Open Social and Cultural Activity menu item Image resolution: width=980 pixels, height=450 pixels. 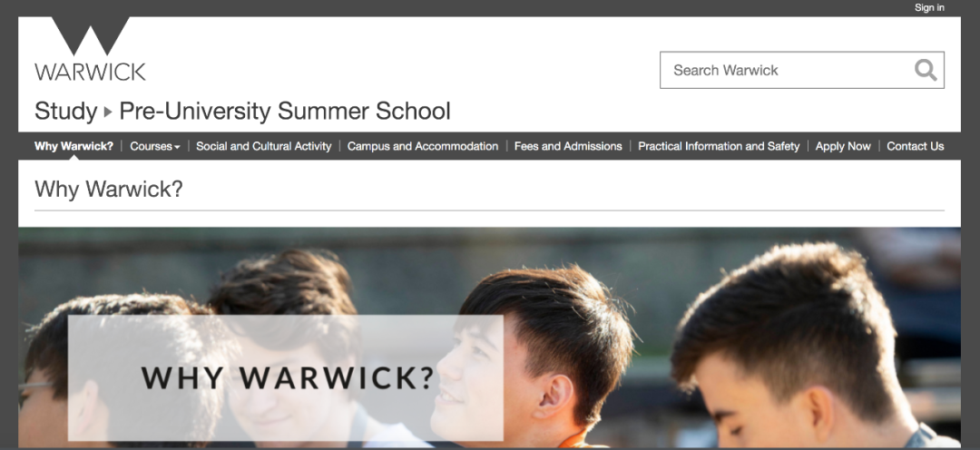[x=264, y=146]
